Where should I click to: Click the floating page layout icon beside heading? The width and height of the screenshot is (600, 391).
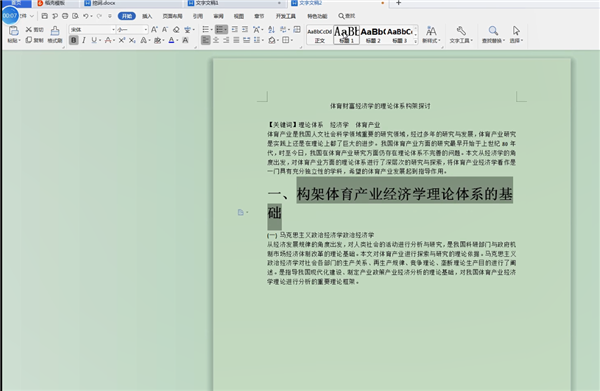pos(241,212)
